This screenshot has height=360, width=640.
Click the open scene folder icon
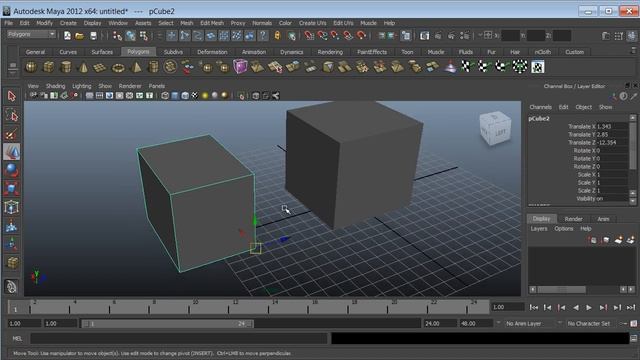80,36
